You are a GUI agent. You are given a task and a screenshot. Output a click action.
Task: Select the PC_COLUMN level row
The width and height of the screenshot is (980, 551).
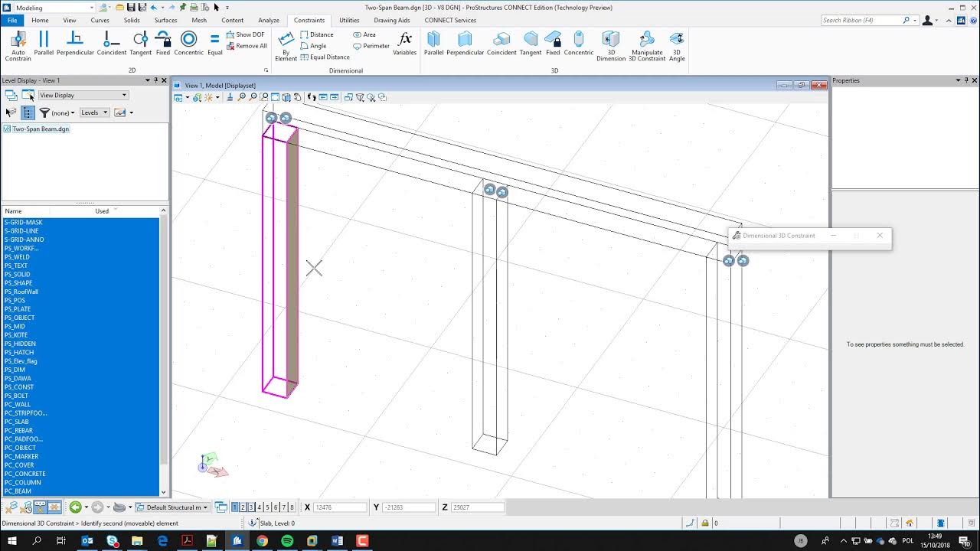81,482
